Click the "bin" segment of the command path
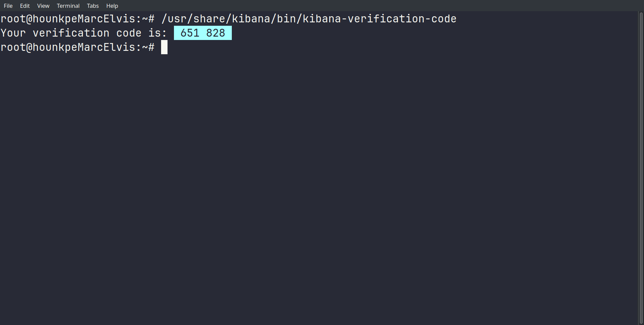Image resolution: width=644 pixels, height=325 pixels. (286, 19)
